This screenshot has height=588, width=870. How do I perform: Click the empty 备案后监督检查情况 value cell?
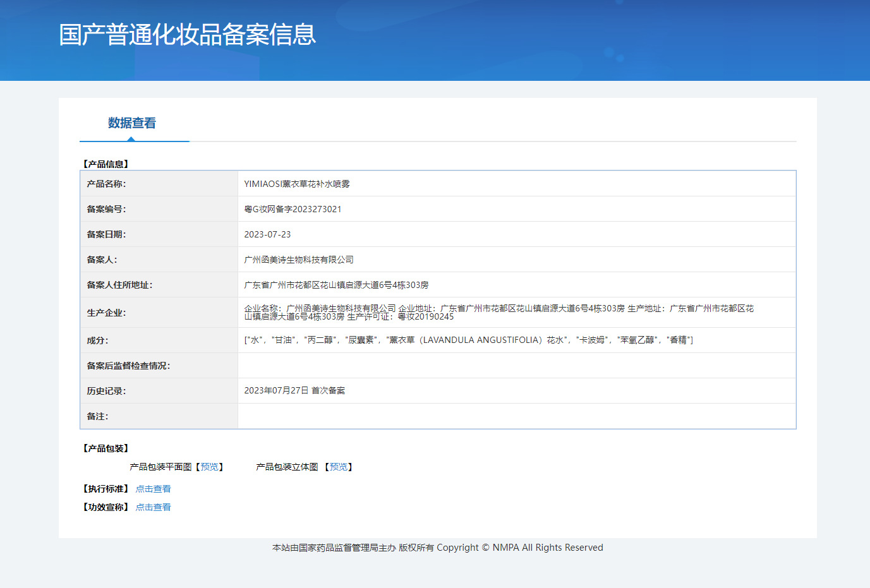tap(516, 366)
